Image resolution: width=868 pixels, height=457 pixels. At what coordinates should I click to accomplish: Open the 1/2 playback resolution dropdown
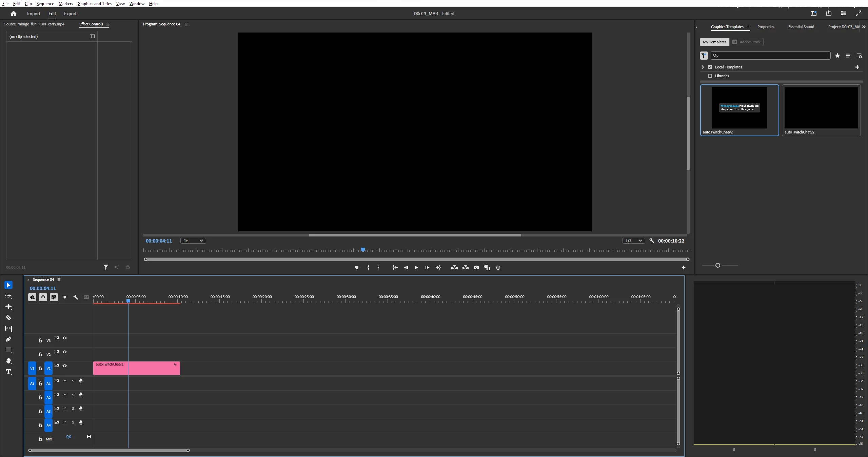633,241
